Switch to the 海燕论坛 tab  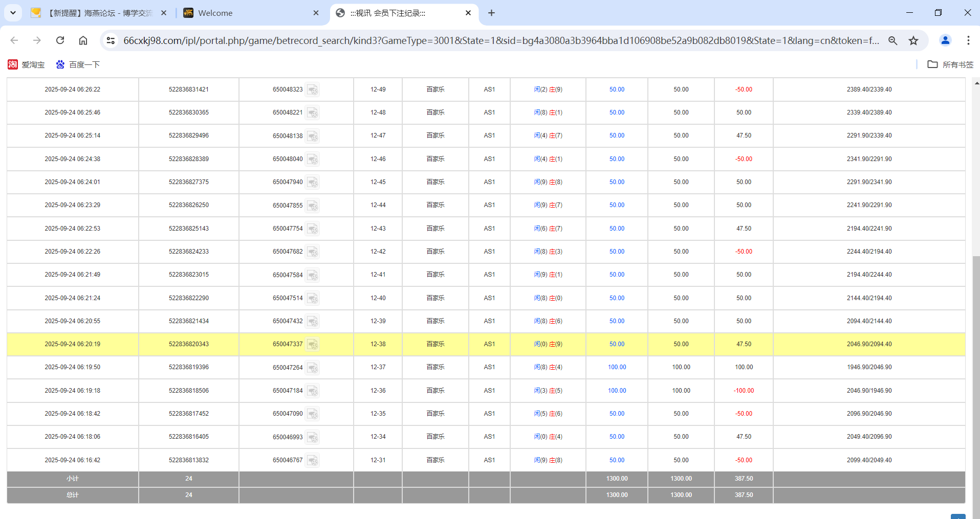(97, 13)
